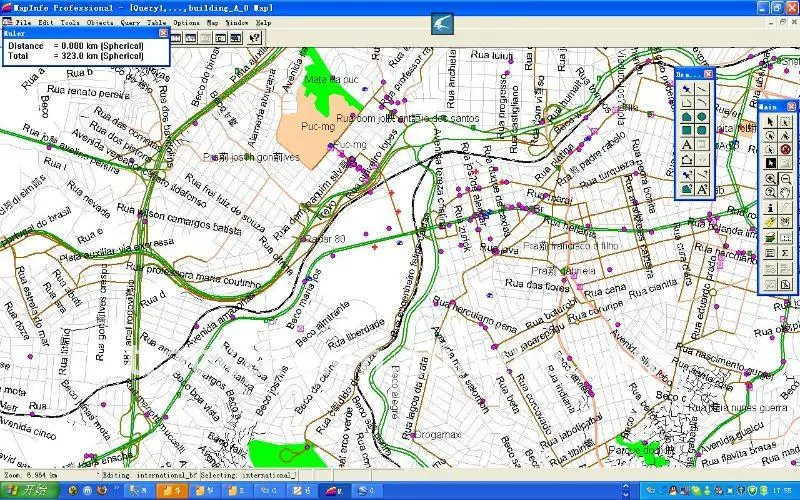Click the floating bird icon at top
Screen dimensions: 800x500
pyautogui.click(x=442, y=24)
